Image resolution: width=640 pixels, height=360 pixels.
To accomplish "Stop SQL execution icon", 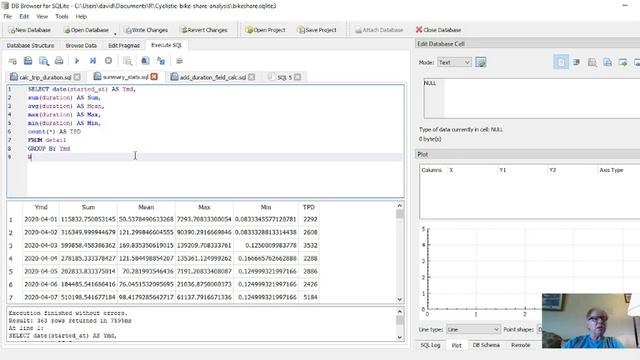I will (x=108, y=61).
